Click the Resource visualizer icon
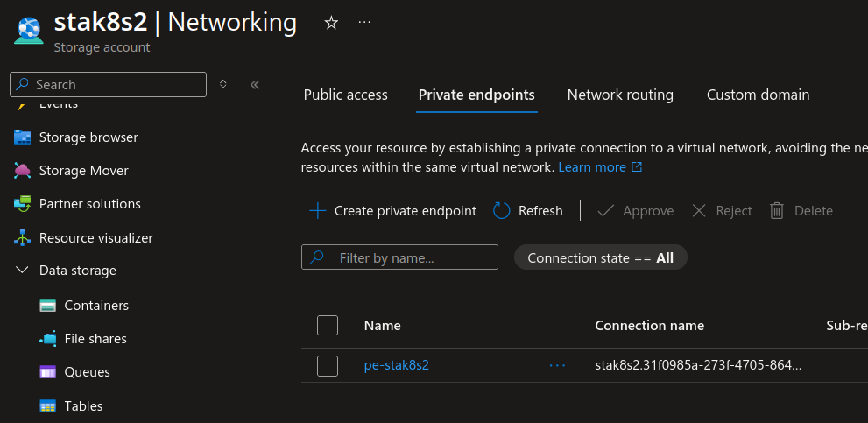 click(22, 238)
